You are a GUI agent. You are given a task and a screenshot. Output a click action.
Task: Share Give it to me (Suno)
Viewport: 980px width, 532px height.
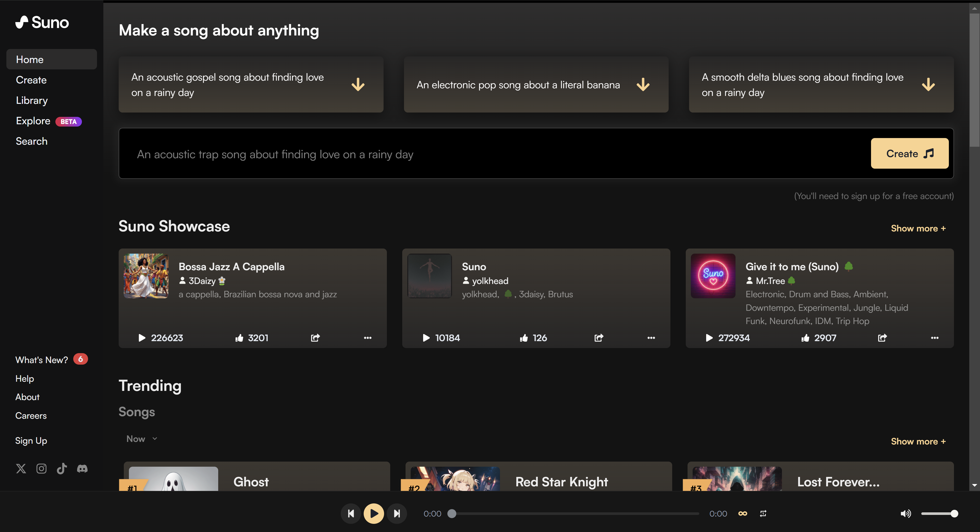[x=882, y=338]
